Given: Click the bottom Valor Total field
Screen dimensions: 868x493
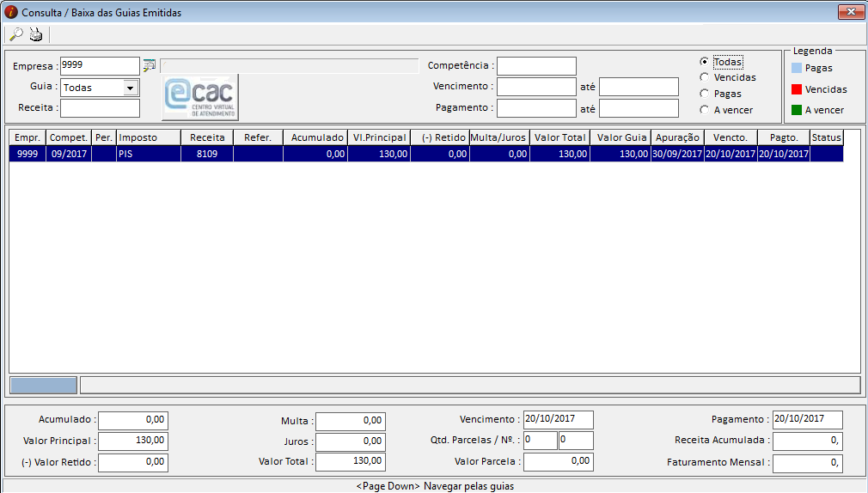Looking at the screenshot, I should point(351,461).
